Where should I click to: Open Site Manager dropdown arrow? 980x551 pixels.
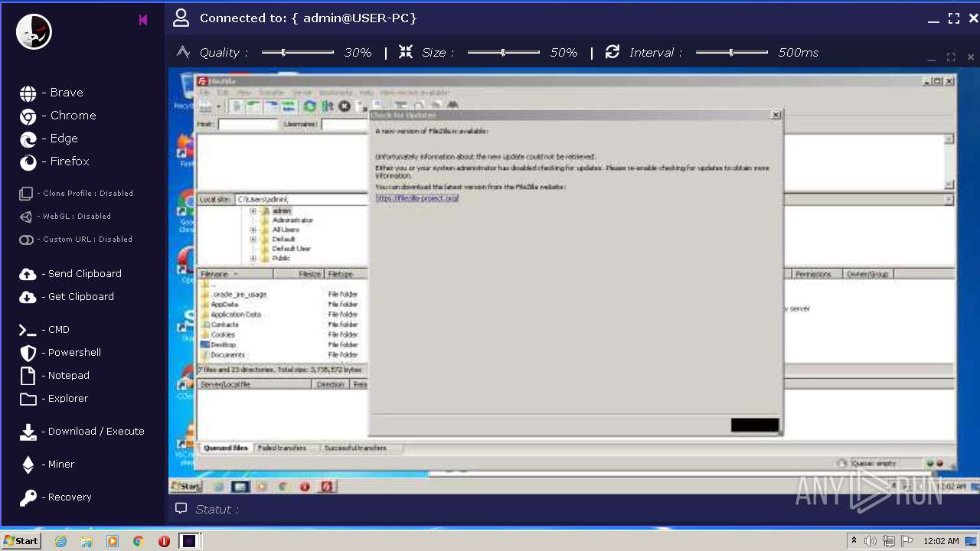click(x=218, y=106)
